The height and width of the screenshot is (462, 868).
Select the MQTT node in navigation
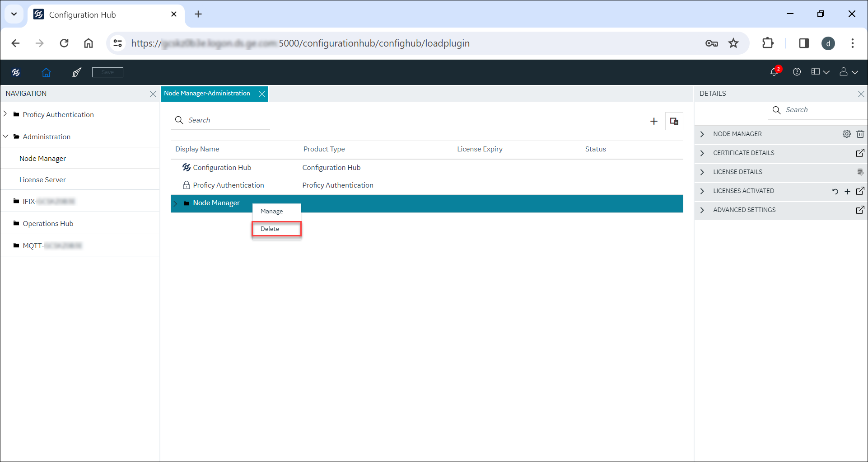coord(52,245)
